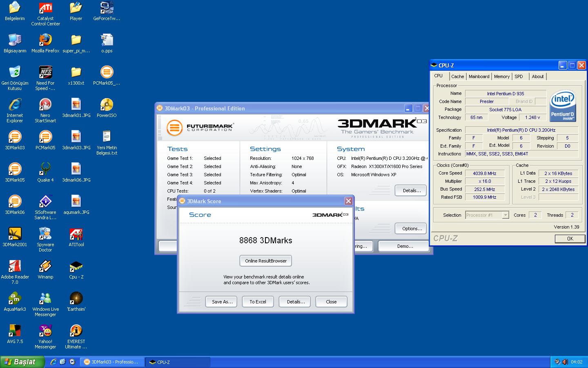
Task: Open the Player folder icon
Action: coord(76,11)
